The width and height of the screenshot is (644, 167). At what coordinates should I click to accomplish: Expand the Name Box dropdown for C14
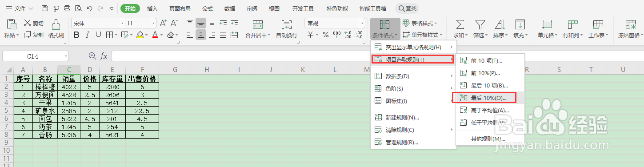point(66,56)
